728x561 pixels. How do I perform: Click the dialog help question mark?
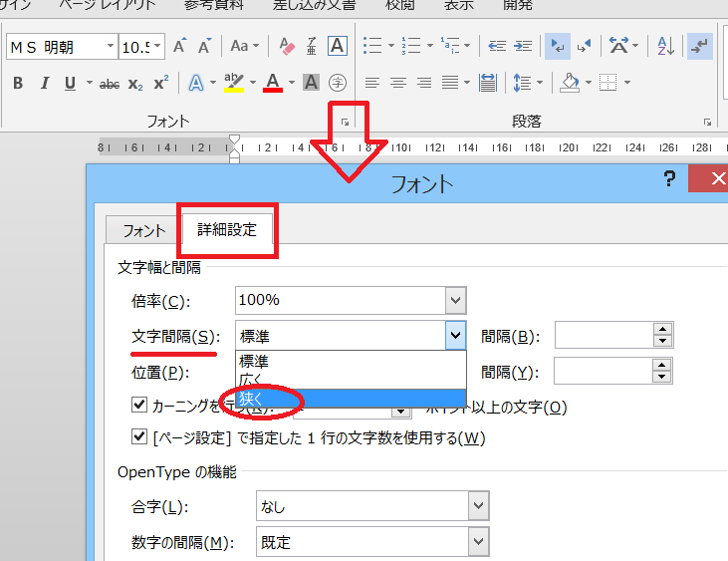coord(670,178)
